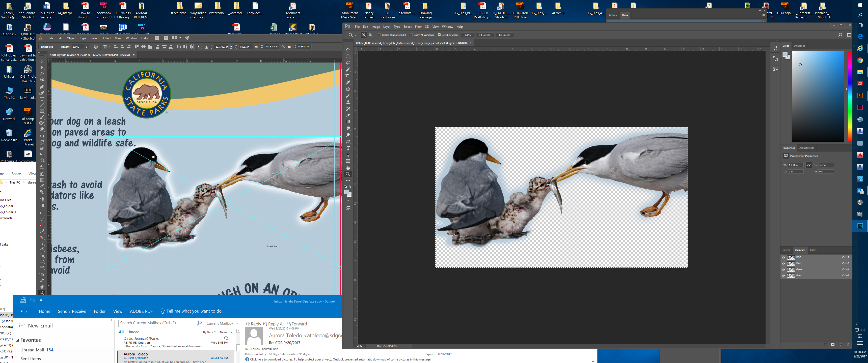Swap foreground and background colors in Photoshop
868x363 pixels.
(350, 187)
